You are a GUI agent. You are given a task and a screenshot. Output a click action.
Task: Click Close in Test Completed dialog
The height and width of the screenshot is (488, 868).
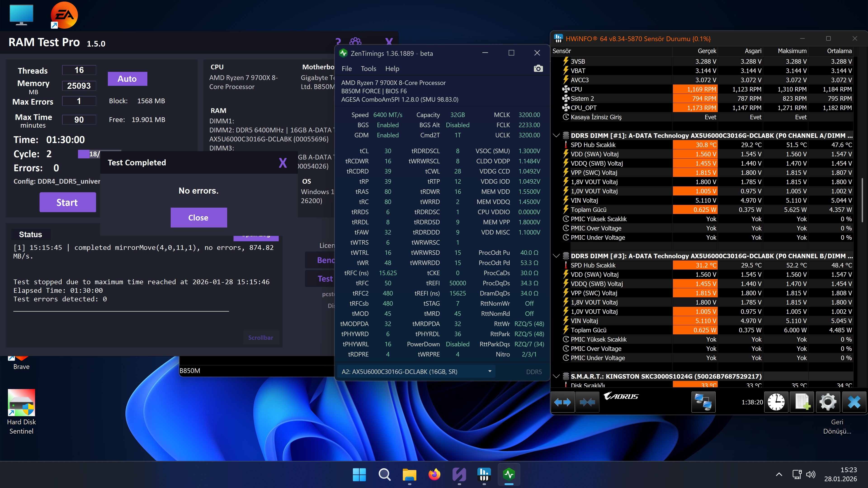point(198,218)
